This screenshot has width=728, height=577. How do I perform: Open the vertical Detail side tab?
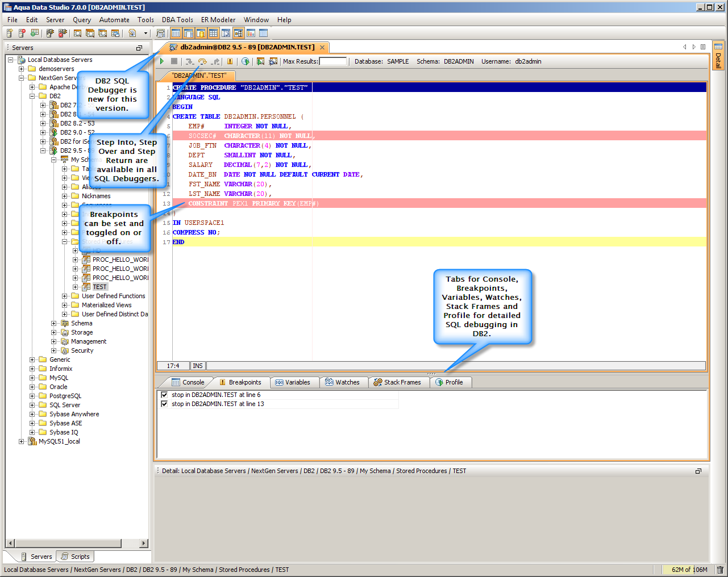point(718,55)
